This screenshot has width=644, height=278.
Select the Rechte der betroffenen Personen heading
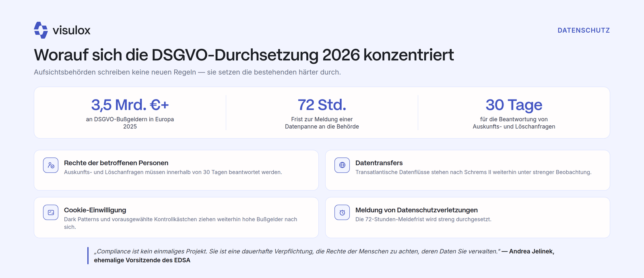(116, 163)
